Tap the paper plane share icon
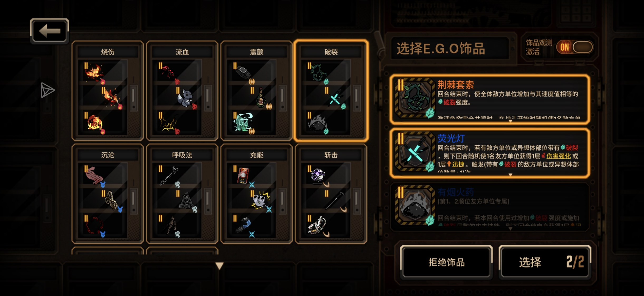The width and height of the screenshot is (644, 296). click(x=47, y=90)
